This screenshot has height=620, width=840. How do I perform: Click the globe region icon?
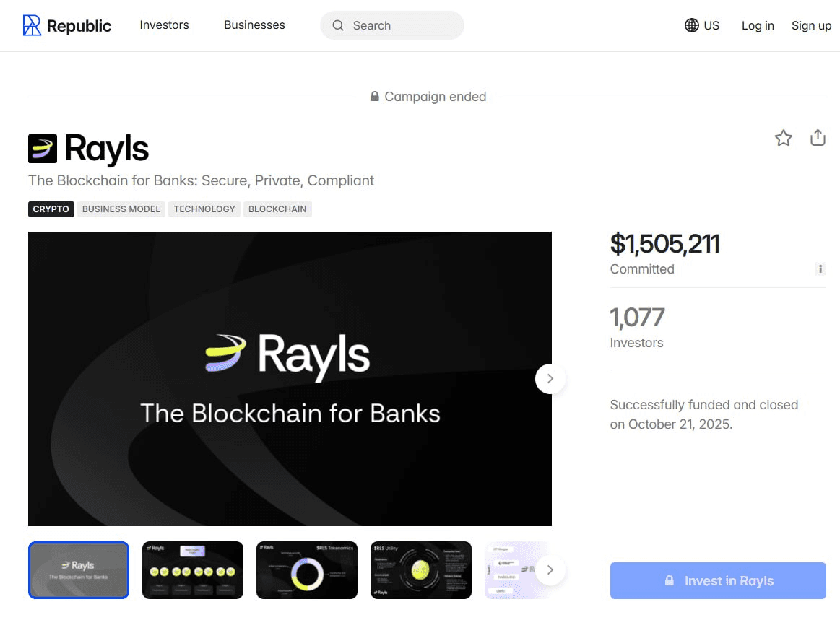click(691, 25)
